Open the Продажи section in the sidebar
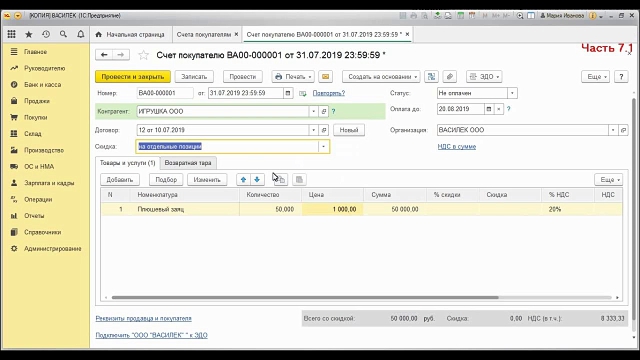The width and height of the screenshot is (640, 360). (37, 101)
